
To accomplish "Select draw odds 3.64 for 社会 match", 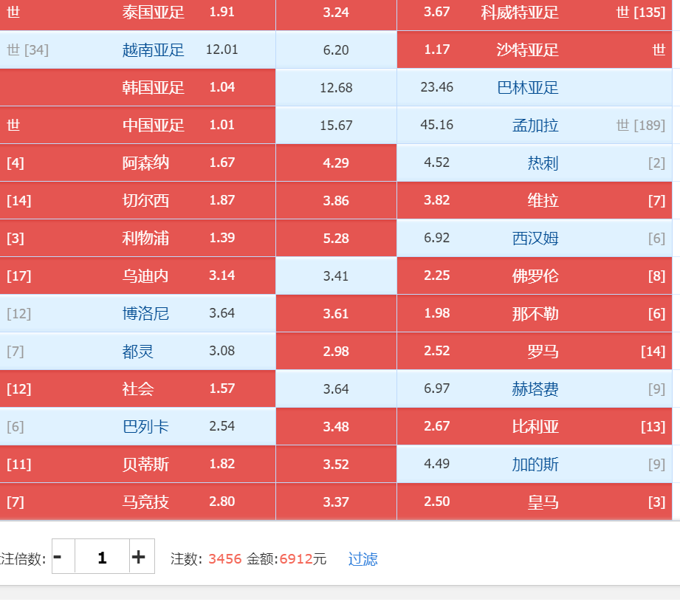I will pyautogui.click(x=336, y=389).
